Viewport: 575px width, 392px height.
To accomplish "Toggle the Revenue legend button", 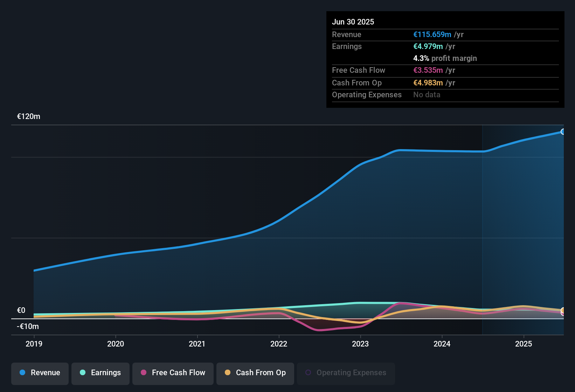I will click(x=40, y=373).
